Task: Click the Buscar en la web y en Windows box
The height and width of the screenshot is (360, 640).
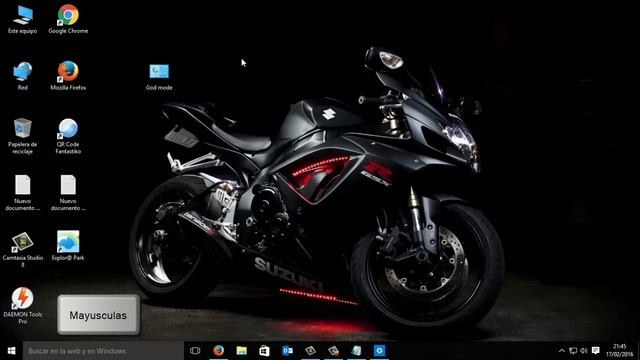Action: pyautogui.click(x=103, y=351)
